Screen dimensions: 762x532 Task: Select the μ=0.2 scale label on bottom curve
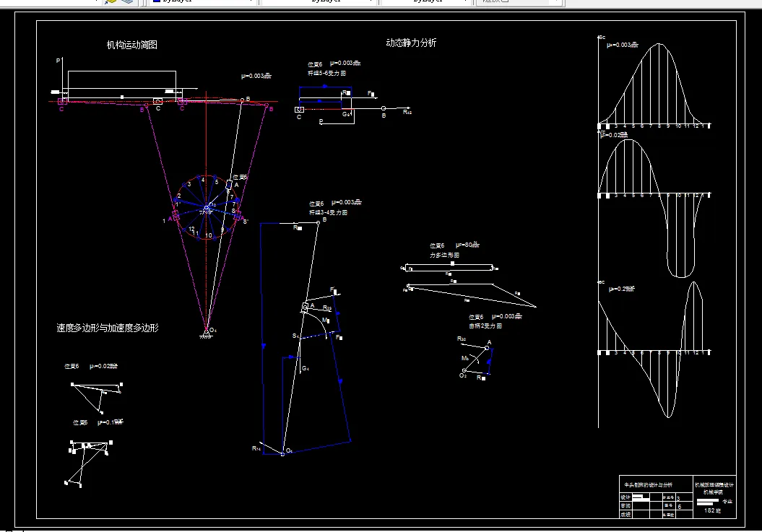pos(622,289)
